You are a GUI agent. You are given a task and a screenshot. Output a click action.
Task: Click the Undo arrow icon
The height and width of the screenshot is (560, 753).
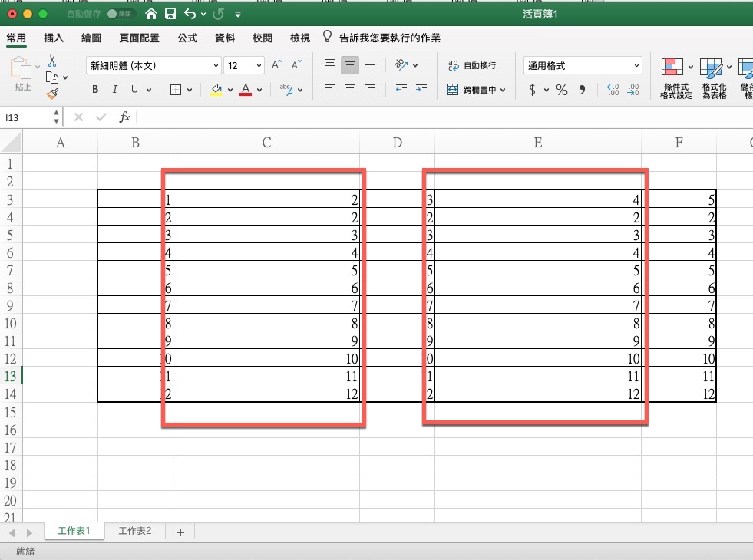coord(190,14)
